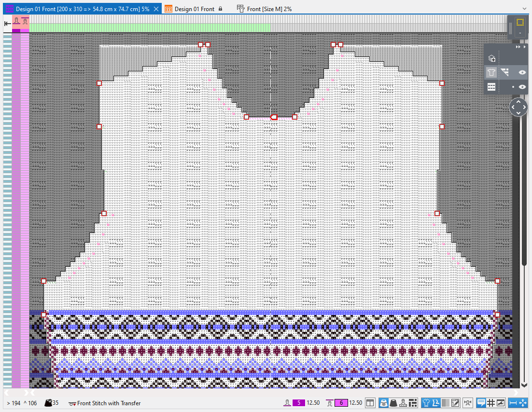Click the four-arrow move icon in status bar
The height and width of the screenshot is (412, 532).
click(x=523, y=403)
